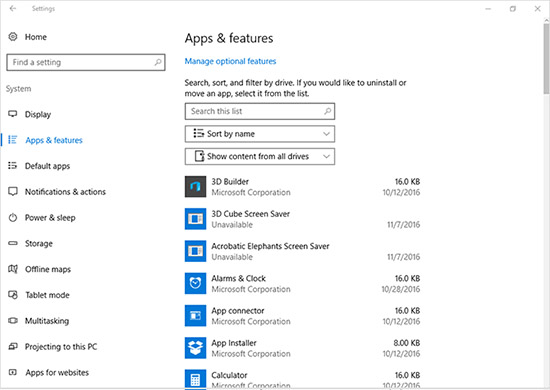Click the vertical scrollbar thumb

click(x=546, y=58)
